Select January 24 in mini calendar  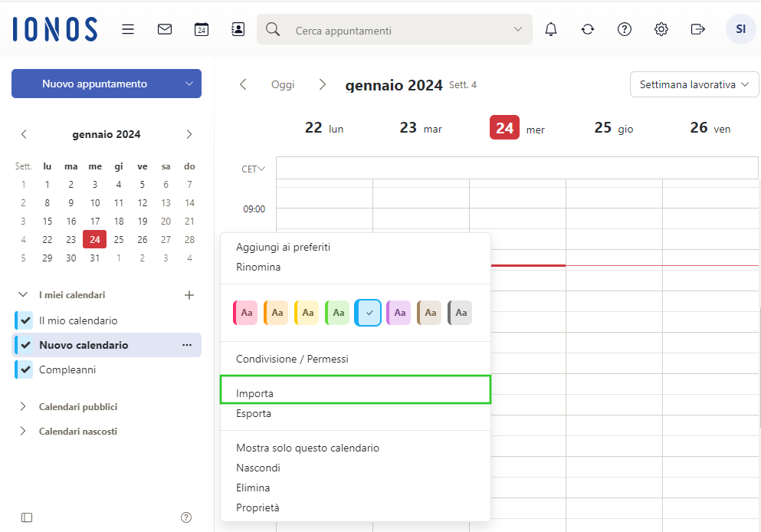94,239
